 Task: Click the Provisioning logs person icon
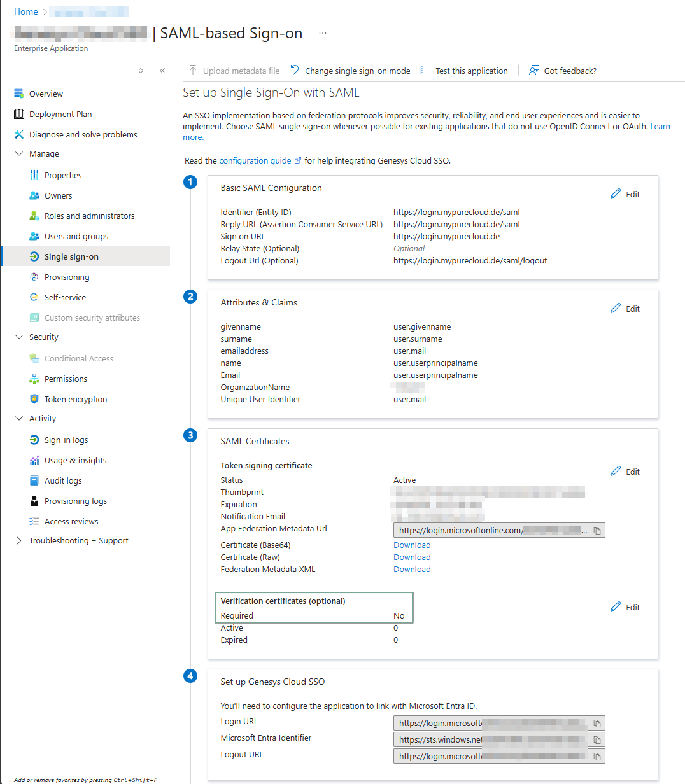[34, 501]
